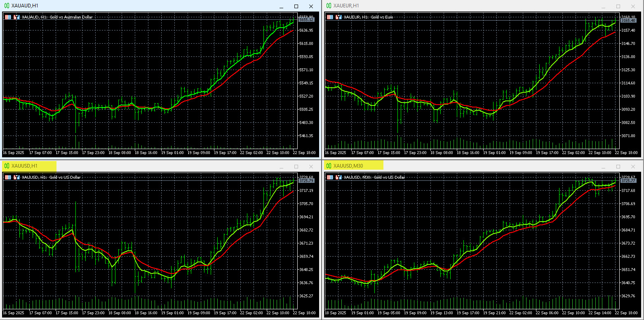Click candlestick icon in XAUUSD,M30 title bar
Screen dimensions: 644x320
[x=329, y=166]
